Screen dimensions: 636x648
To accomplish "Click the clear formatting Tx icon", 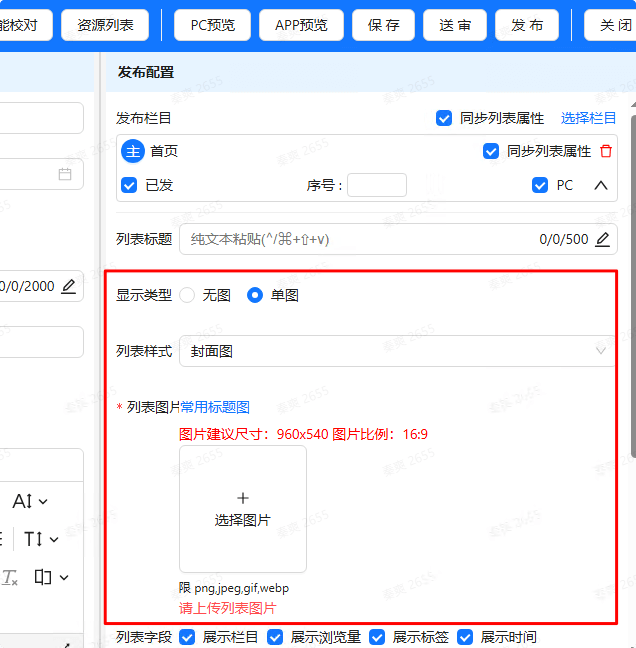I will [x=11, y=577].
